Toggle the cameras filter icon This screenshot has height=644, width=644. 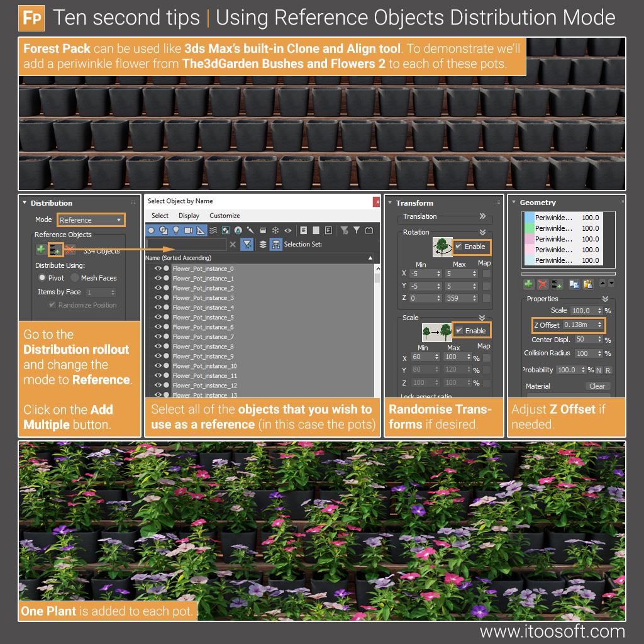coord(188,230)
